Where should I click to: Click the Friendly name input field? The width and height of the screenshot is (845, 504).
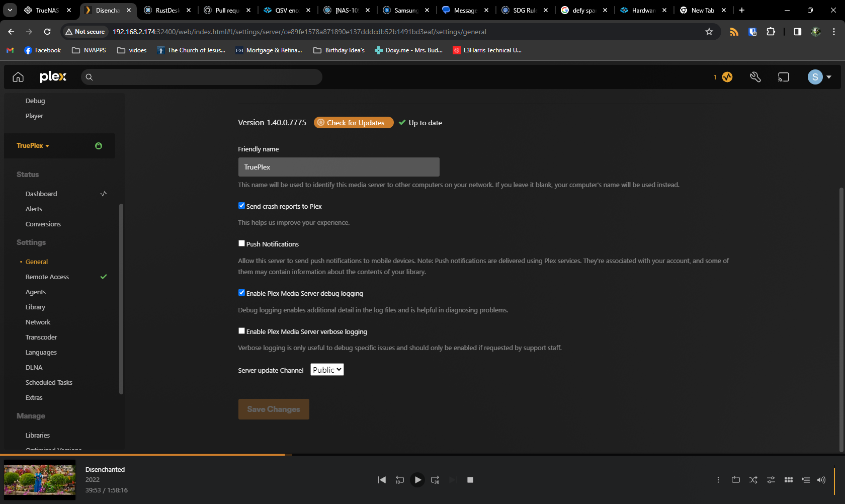tap(339, 167)
